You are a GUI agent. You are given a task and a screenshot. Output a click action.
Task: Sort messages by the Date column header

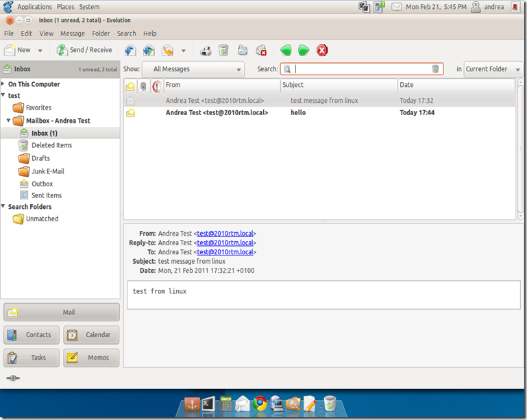coord(456,87)
